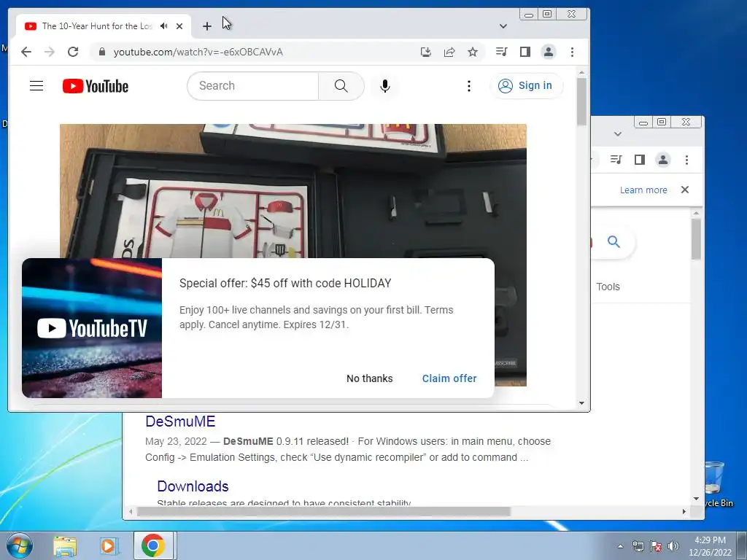Click Sign in button on YouTube
This screenshot has width=747, height=560.
pyautogui.click(x=526, y=86)
